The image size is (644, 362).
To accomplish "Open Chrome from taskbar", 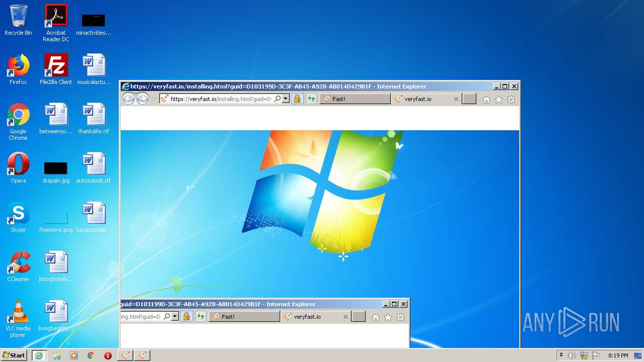I will point(91,355).
